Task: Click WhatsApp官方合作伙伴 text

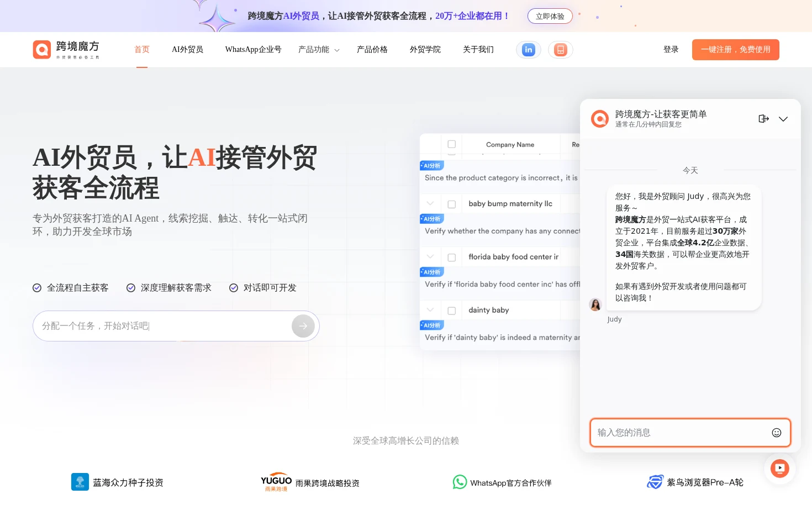Action: pos(511,483)
